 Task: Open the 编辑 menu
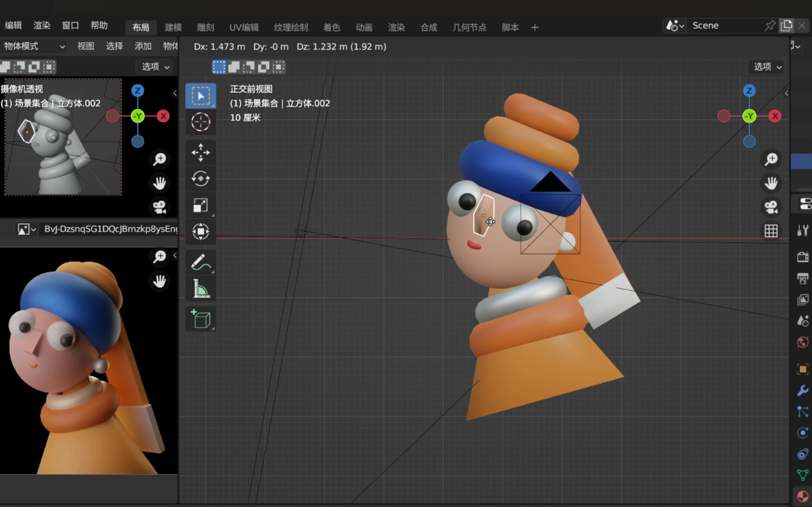[13, 25]
